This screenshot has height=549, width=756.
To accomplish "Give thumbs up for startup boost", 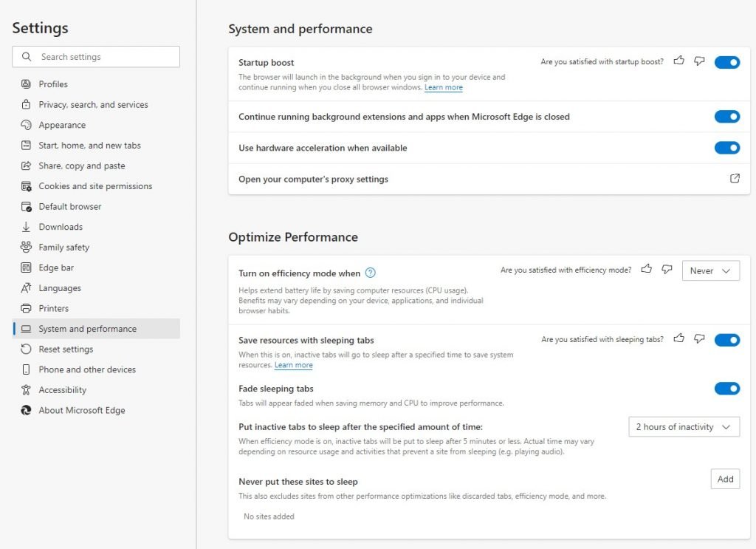I will coord(679,61).
